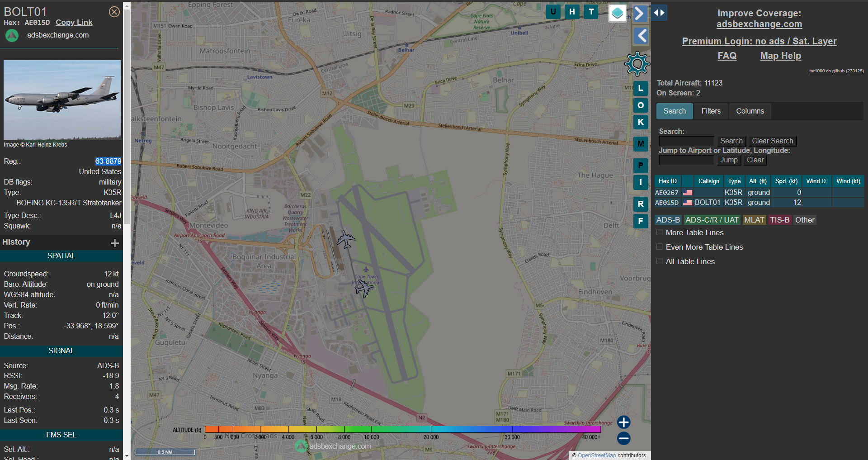Toggle the sidebar width double-arrow button
This screenshot has width=868, height=460.
[x=659, y=13]
